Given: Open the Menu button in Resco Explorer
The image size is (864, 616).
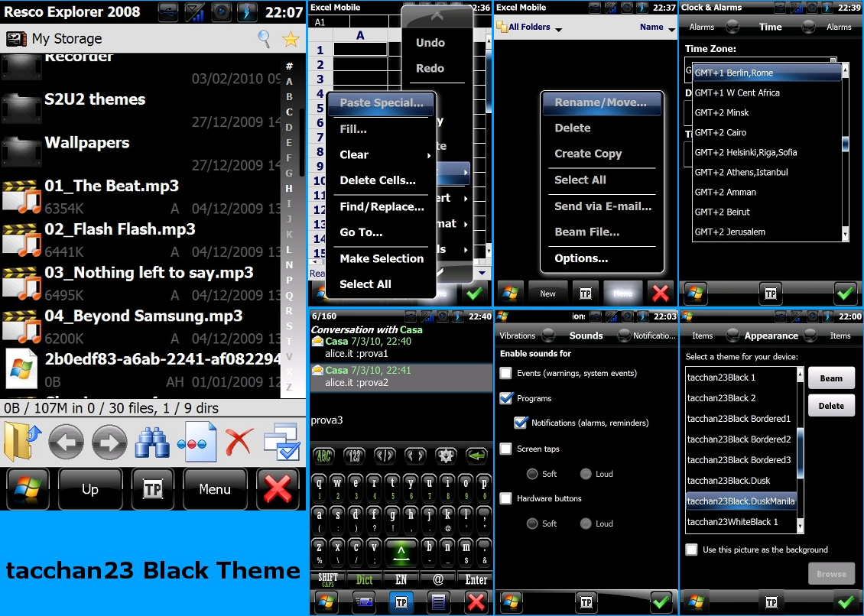Looking at the screenshot, I should pos(214,488).
